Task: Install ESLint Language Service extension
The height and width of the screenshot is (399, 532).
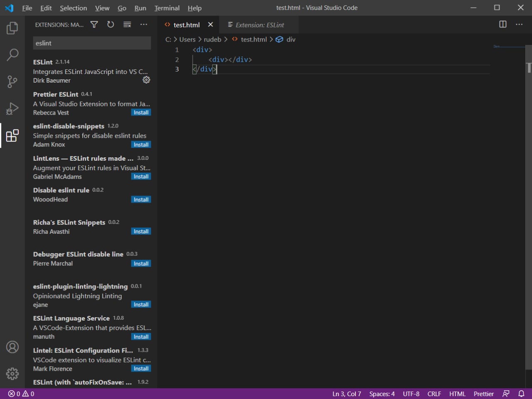Action: point(141,336)
